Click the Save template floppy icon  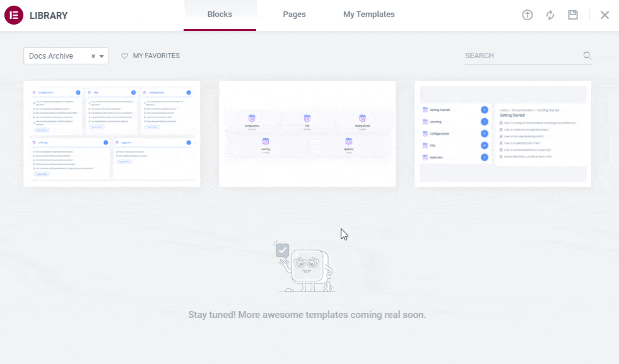[x=573, y=15]
